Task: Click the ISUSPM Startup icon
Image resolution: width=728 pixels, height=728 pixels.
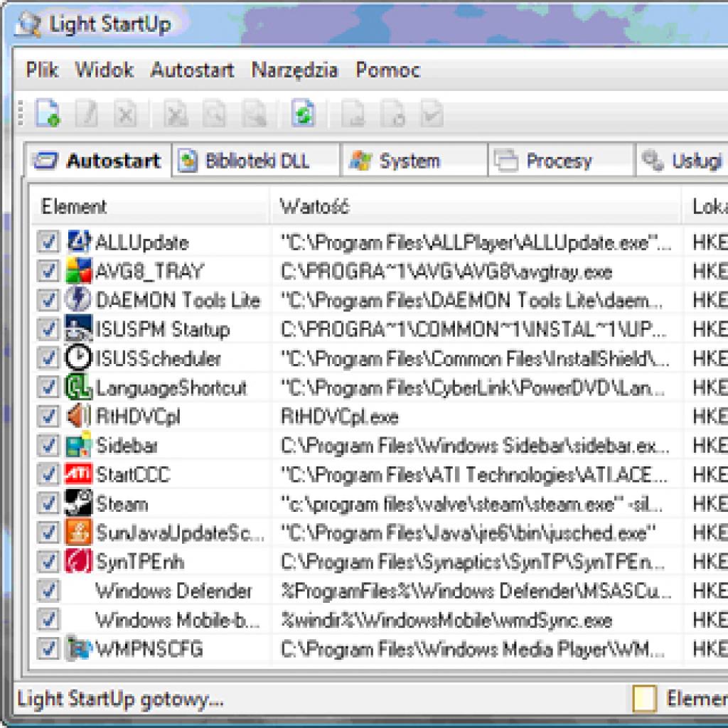Action: [78, 328]
